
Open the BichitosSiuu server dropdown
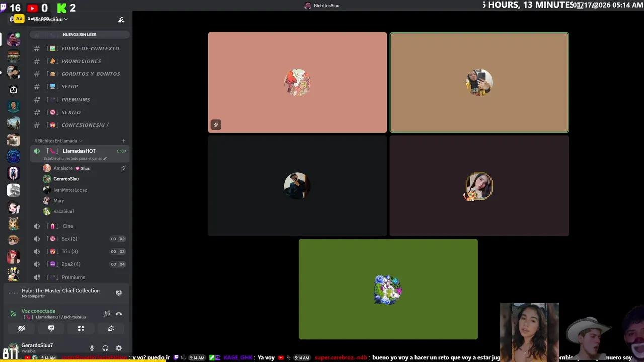48,19
